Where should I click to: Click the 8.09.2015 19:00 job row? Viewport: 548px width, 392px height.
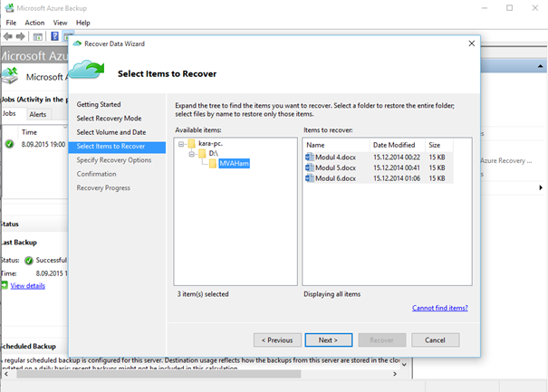click(35, 144)
